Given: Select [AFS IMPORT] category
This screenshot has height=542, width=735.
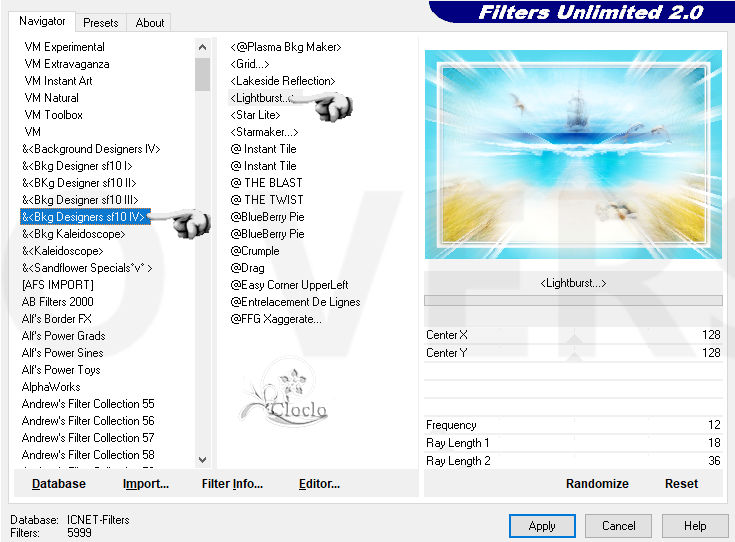Looking at the screenshot, I should pyautogui.click(x=57, y=285).
